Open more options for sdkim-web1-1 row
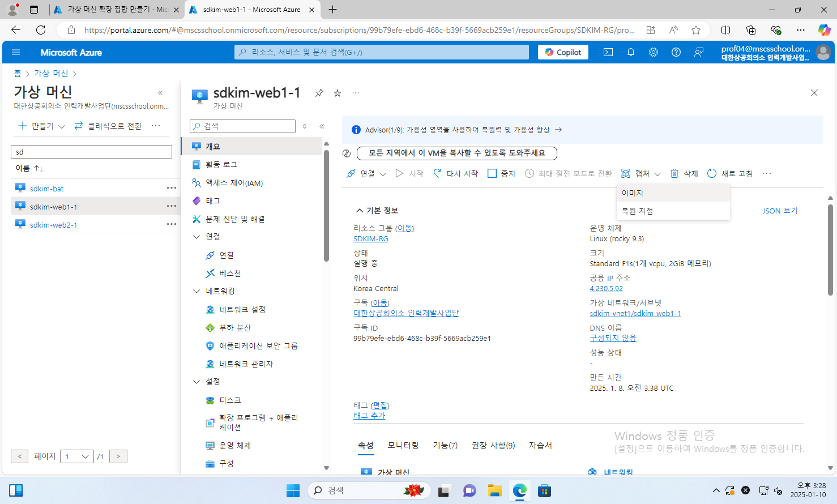This screenshot has width=837, height=504. pyautogui.click(x=172, y=206)
